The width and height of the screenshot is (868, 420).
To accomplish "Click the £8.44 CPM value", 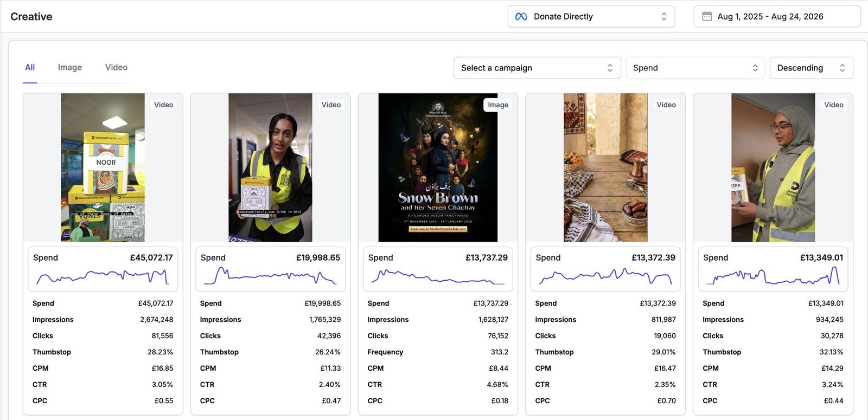I will (x=499, y=369).
